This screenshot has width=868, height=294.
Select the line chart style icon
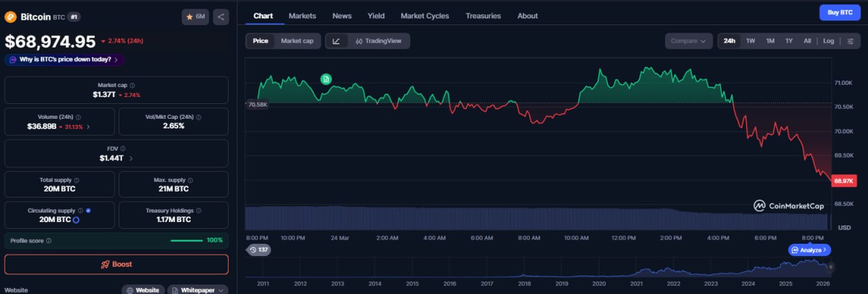(x=336, y=41)
